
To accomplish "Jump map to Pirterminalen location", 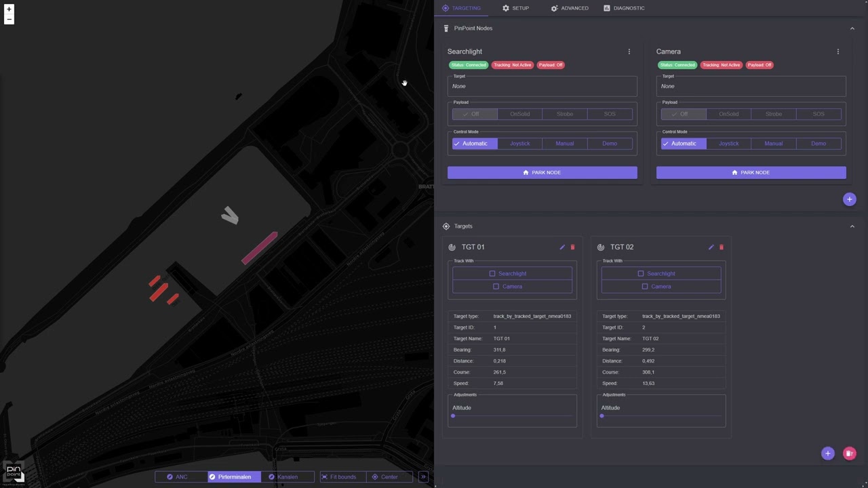I will coord(234,477).
